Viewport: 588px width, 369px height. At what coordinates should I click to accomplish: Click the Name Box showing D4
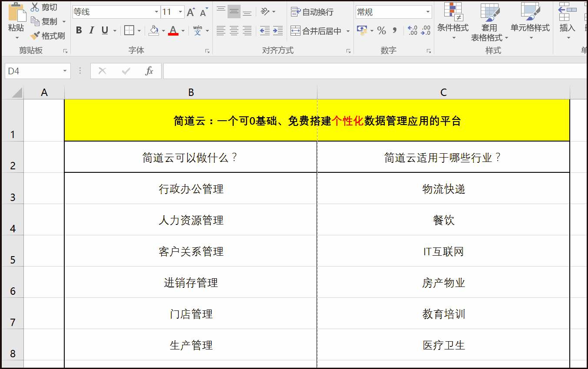[x=37, y=71]
